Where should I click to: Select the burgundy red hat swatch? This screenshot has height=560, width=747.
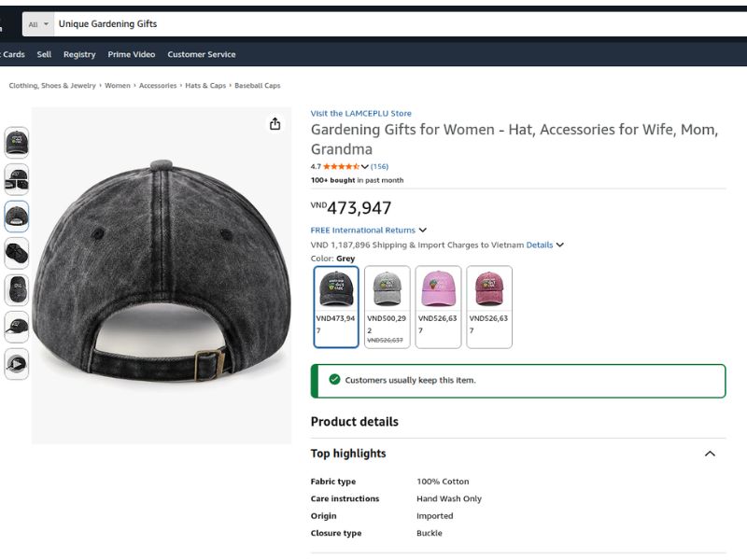(x=489, y=307)
